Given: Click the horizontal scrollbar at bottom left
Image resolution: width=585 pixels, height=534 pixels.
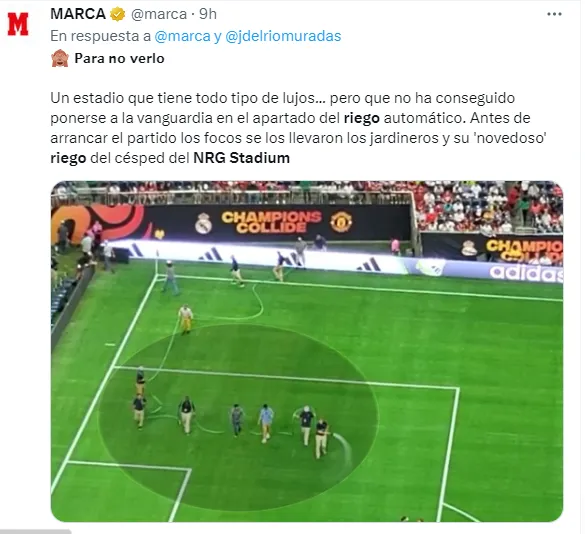Looking at the screenshot, I should (x=36, y=531).
